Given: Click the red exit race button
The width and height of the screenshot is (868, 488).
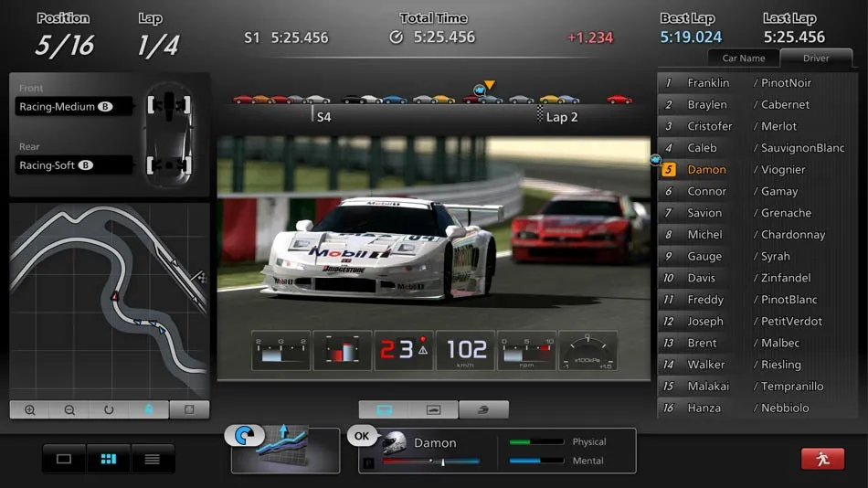Looking at the screenshot, I should pos(822,459).
